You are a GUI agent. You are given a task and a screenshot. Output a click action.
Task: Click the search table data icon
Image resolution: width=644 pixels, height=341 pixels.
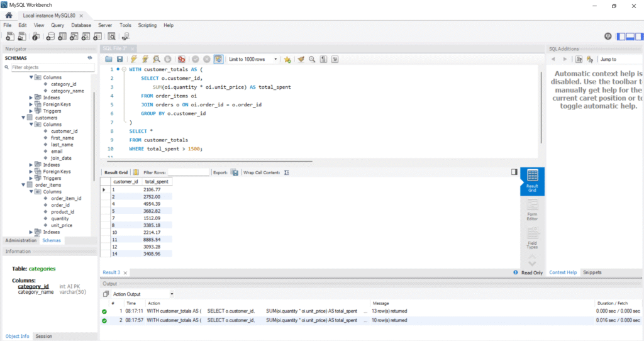click(111, 36)
